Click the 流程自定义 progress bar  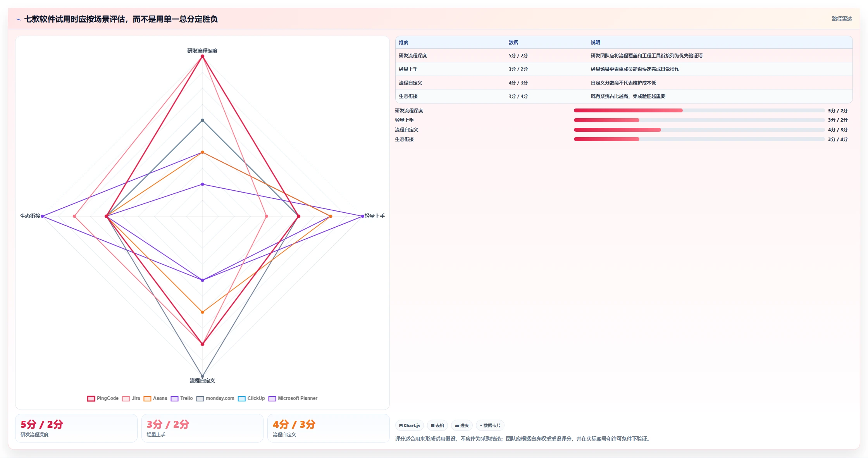pyautogui.click(x=699, y=130)
